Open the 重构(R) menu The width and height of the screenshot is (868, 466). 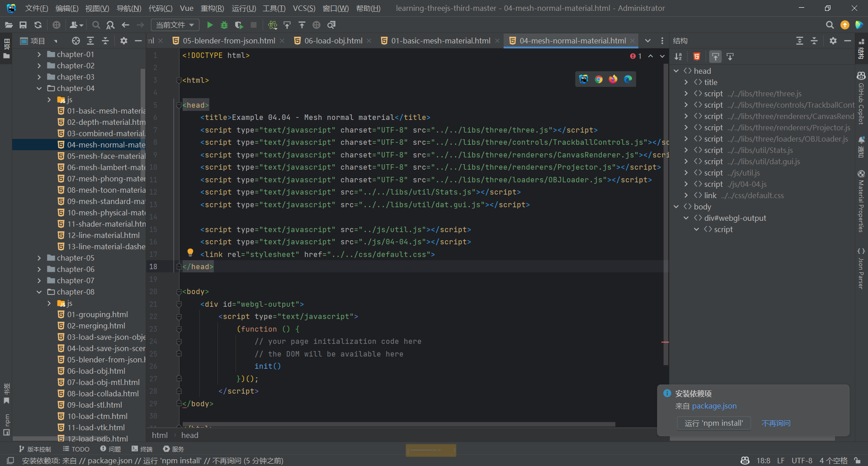212,8
